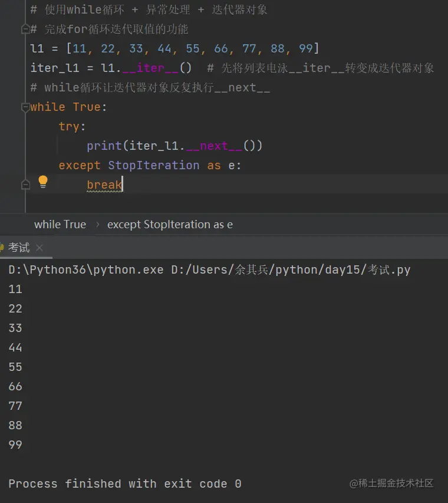448x503 pixels.
Task: Click the number 99 in list l1
Action: pyautogui.click(x=305, y=48)
